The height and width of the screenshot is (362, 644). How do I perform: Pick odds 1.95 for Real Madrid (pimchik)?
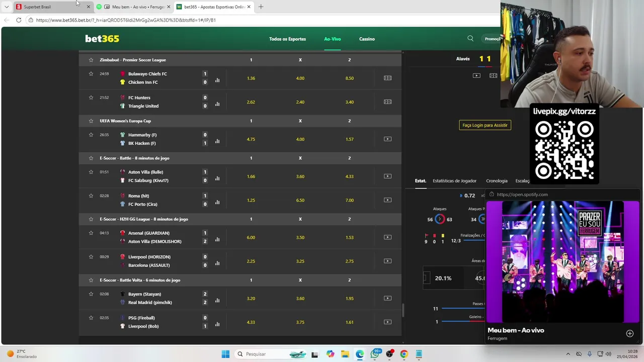[x=350, y=299]
